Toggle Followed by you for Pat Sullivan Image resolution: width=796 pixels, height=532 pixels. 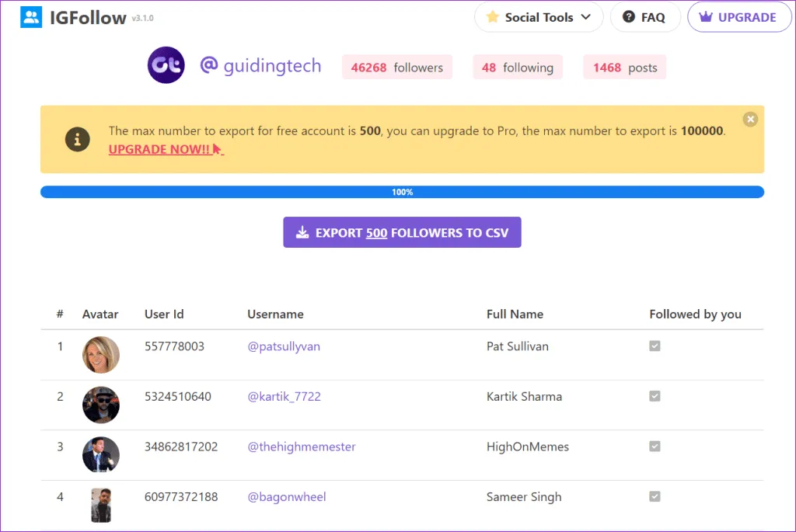[655, 346]
